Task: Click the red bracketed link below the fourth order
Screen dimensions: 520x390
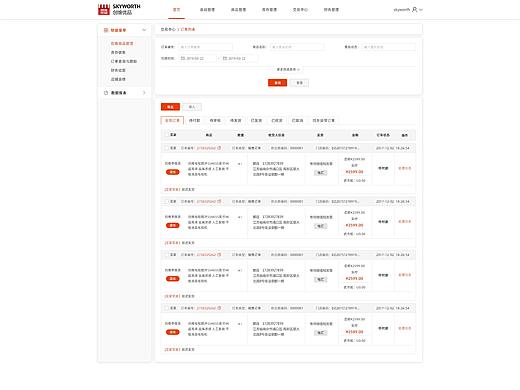Action: click(x=172, y=349)
